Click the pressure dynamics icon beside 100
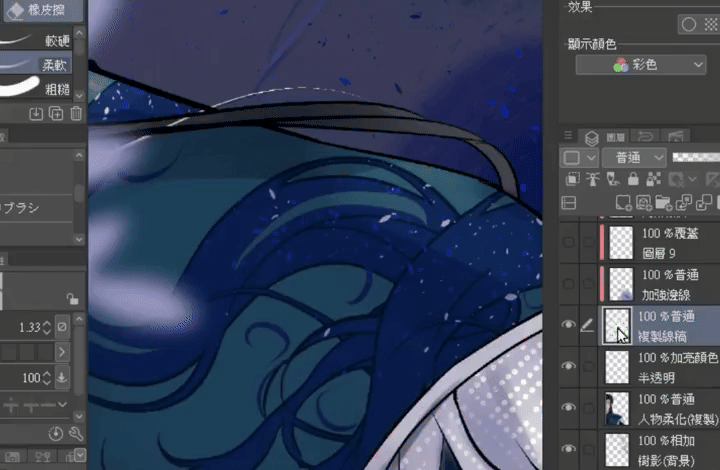Screen dimensions: 720x470 [62, 378]
